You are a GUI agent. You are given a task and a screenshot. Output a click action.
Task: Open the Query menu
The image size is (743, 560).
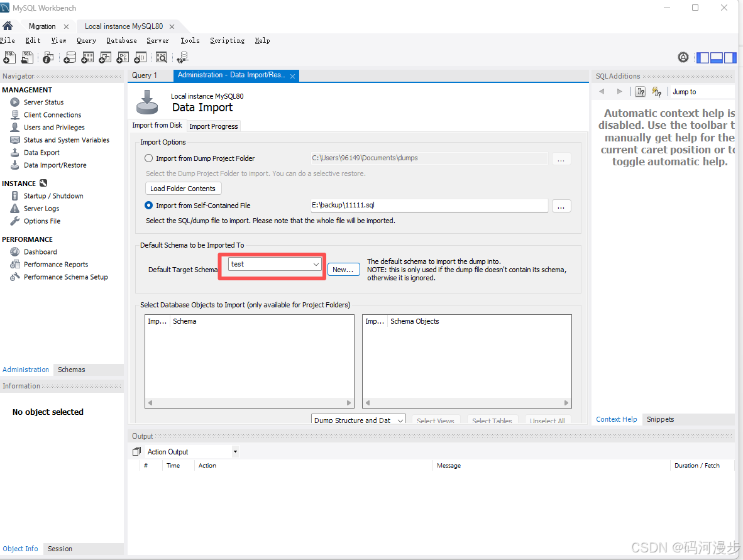tap(86, 40)
